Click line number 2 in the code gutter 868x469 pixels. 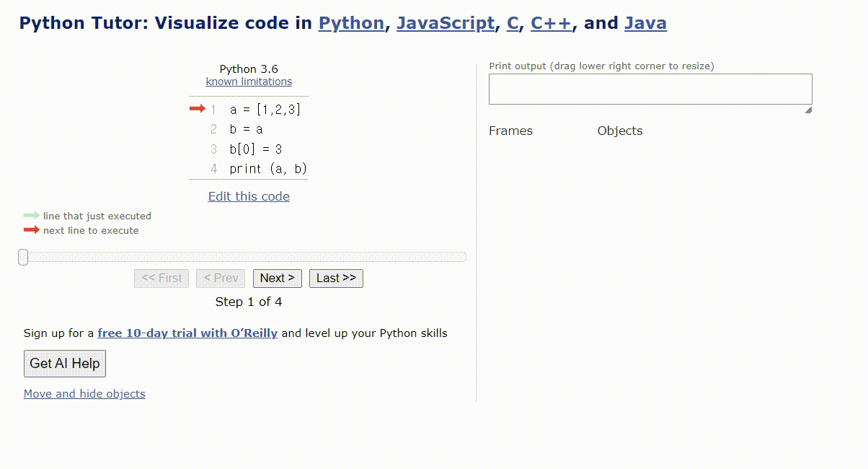click(213, 129)
